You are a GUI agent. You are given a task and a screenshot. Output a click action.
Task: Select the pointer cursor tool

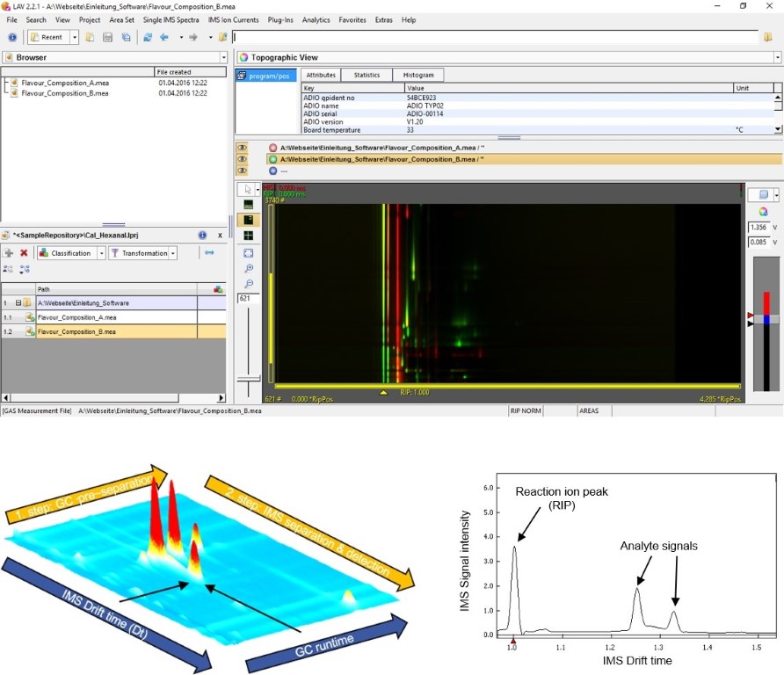pyautogui.click(x=247, y=190)
